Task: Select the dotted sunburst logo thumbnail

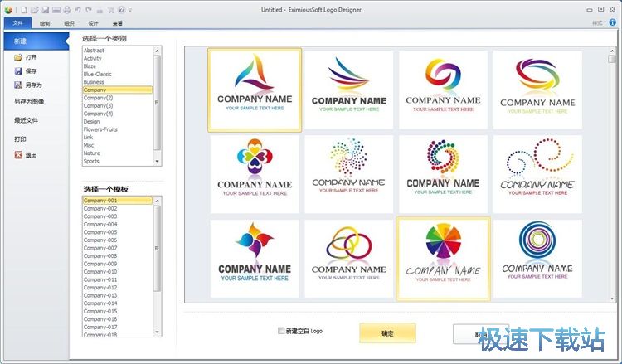Action: click(x=349, y=174)
